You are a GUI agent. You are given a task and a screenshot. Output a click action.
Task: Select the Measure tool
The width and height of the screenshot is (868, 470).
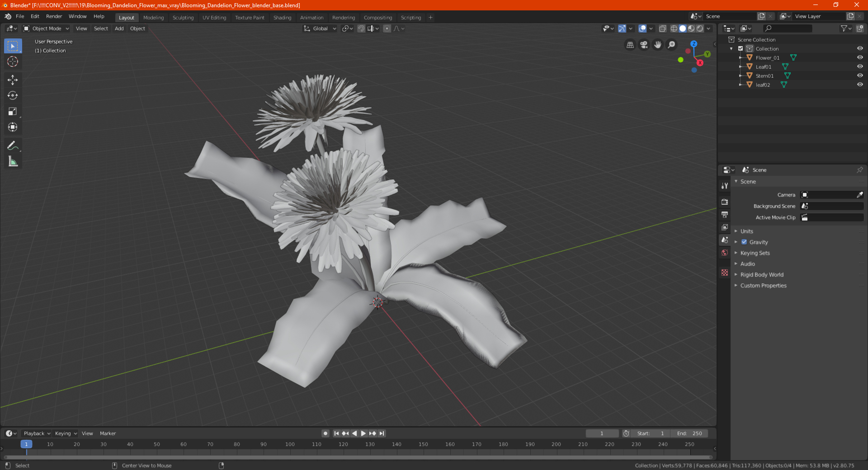(13, 161)
